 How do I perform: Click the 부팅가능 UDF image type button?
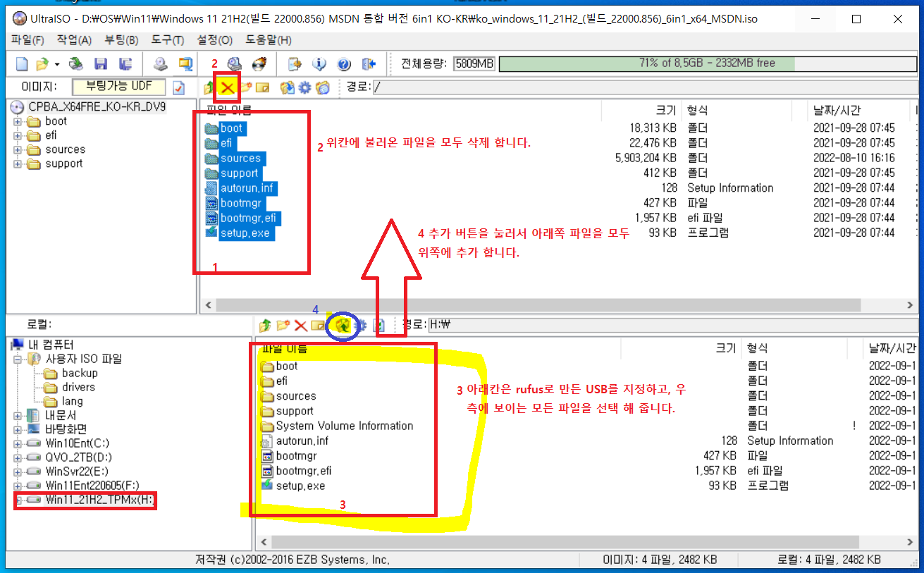tap(120, 87)
